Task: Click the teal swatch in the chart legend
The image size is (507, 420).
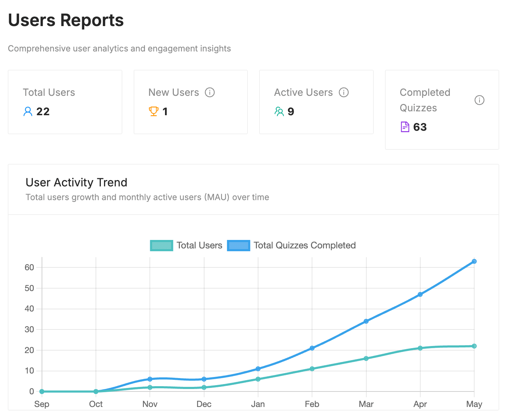Action: [x=161, y=245]
